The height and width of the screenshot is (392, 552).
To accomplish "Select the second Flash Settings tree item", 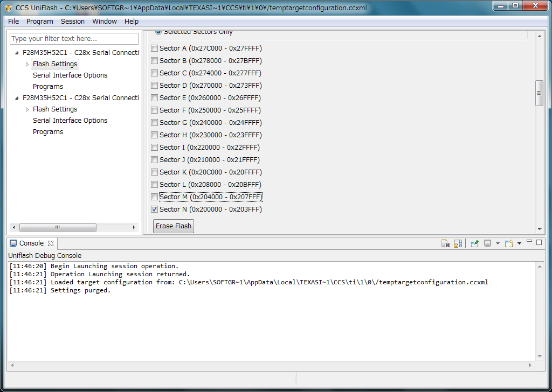I will coord(55,109).
